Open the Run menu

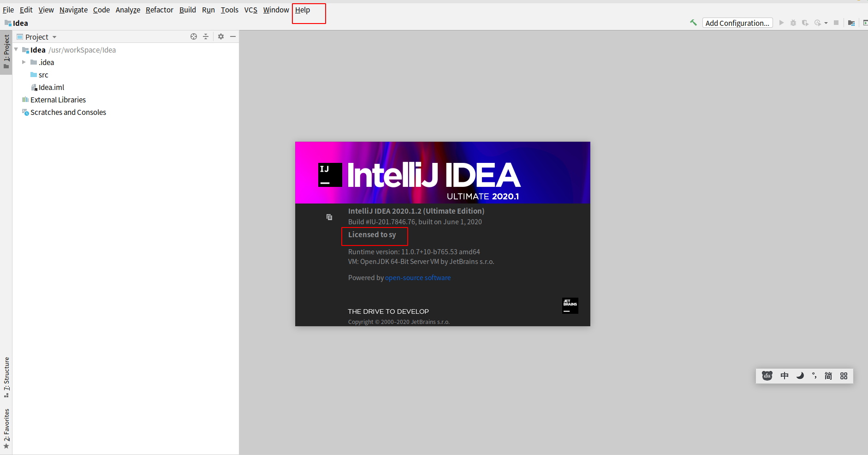[208, 10]
